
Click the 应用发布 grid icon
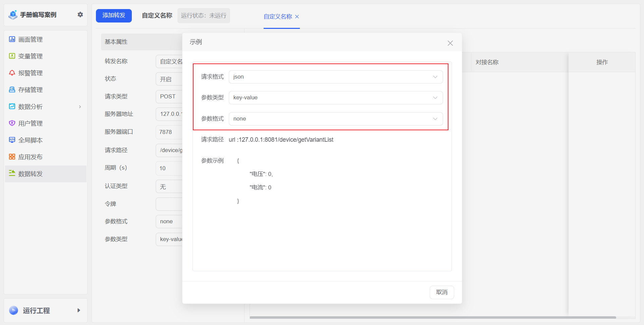[12, 157]
